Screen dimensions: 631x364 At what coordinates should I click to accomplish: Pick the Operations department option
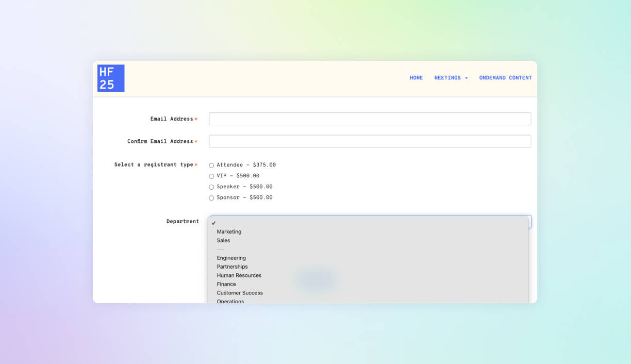pyautogui.click(x=230, y=301)
